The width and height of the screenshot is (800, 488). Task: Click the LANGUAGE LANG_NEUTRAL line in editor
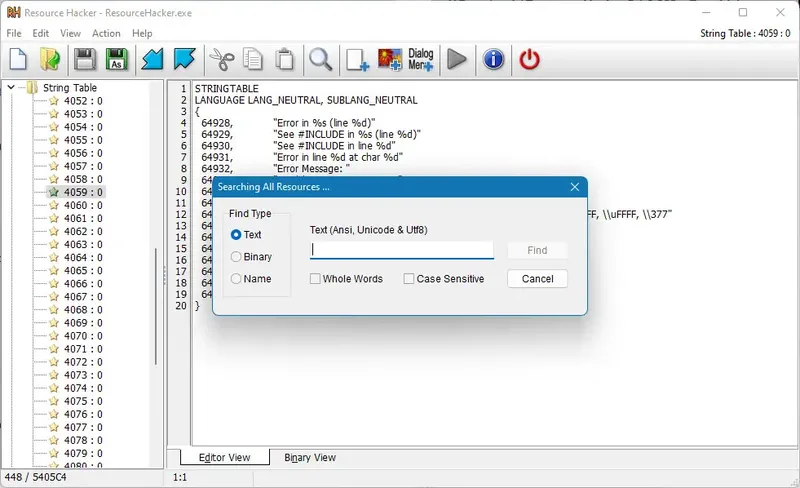coord(306,100)
